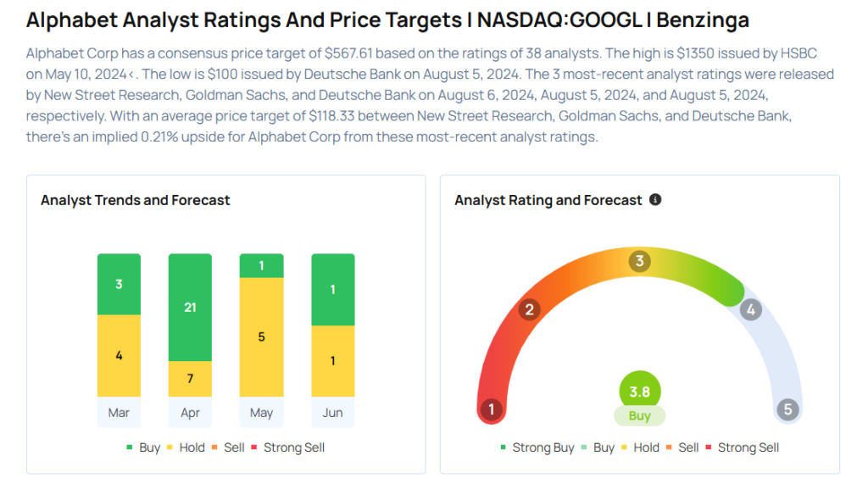Toggle Strong Sell in trends chart legend
Viewport: 868px width, 478px height.
(288, 447)
